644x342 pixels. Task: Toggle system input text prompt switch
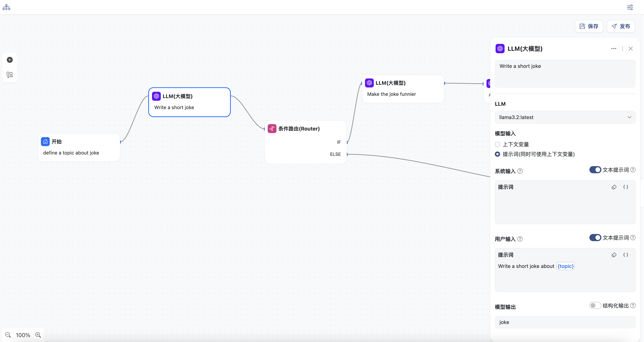click(x=595, y=170)
